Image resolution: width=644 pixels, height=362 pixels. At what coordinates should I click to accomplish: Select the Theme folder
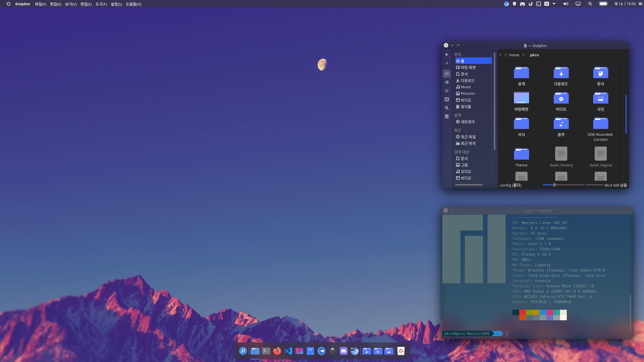click(x=521, y=154)
